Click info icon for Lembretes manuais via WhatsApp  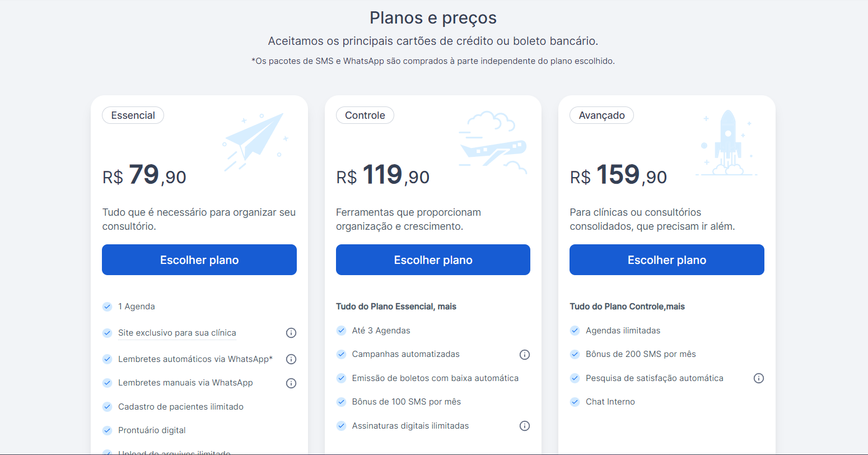pos(291,383)
